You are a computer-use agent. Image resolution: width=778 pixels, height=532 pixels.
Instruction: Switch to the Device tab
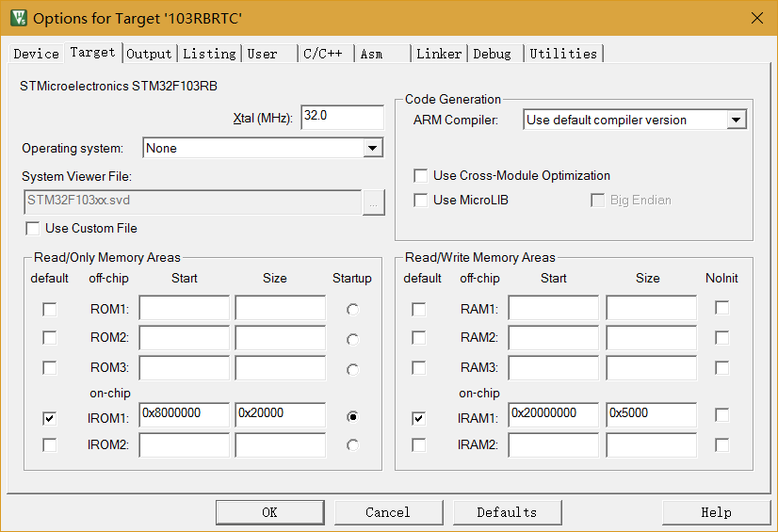coord(36,54)
